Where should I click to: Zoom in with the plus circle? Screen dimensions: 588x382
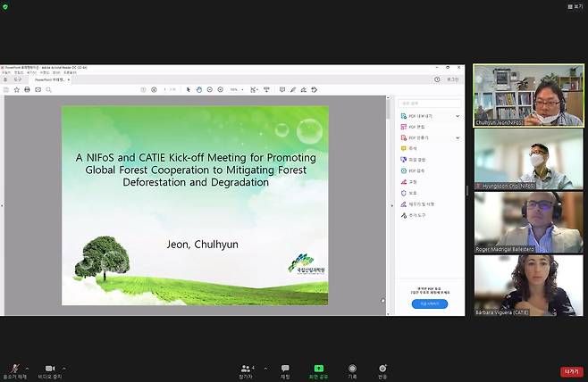[x=221, y=89]
